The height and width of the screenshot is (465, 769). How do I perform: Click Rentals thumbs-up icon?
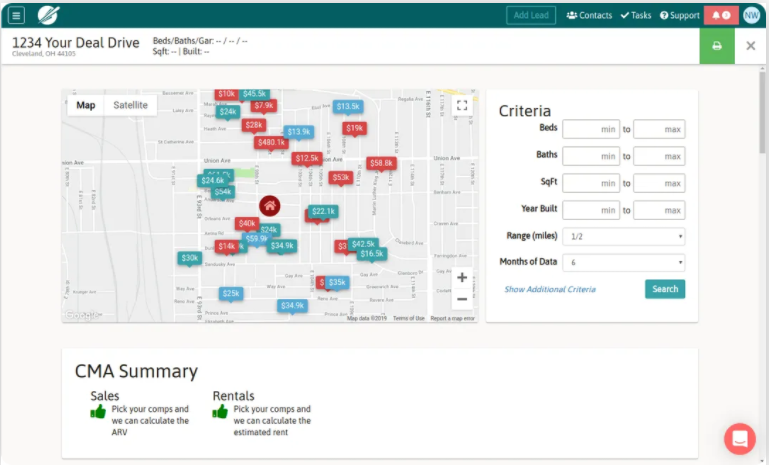point(220,412)
